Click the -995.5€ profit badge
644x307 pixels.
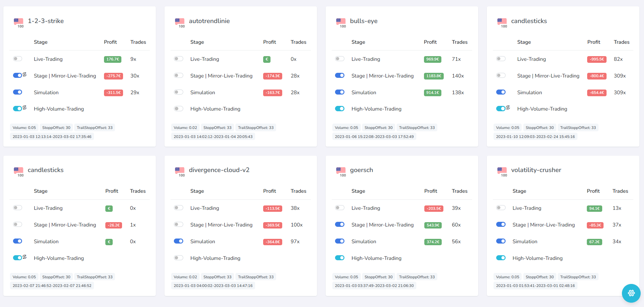pyautogui.click(x=597, y=59)
